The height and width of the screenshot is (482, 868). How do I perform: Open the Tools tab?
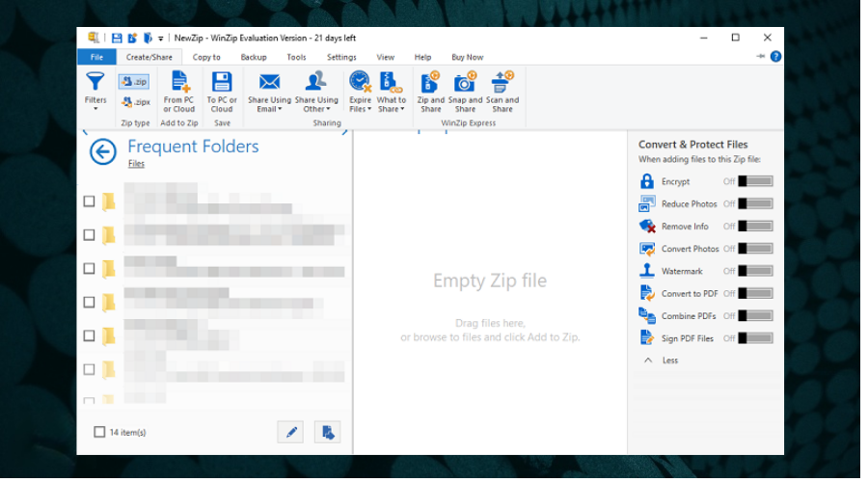[x=296, y=57]
